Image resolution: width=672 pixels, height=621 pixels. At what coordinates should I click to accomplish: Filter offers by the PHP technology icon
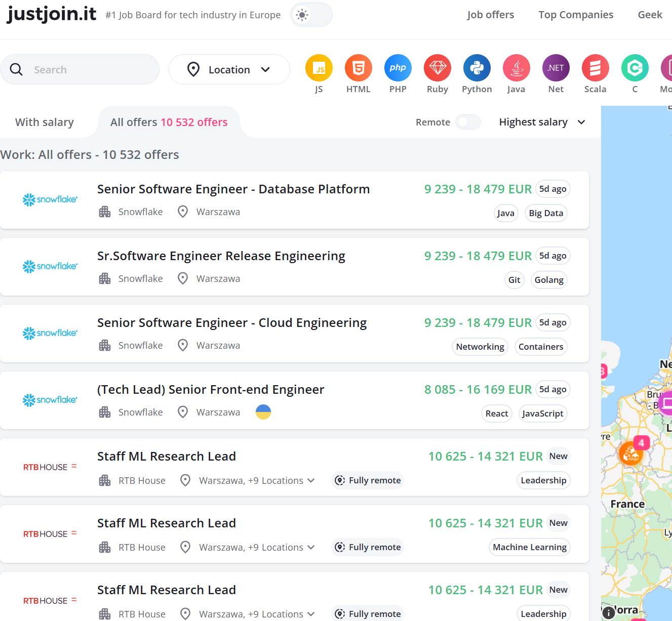398,68
